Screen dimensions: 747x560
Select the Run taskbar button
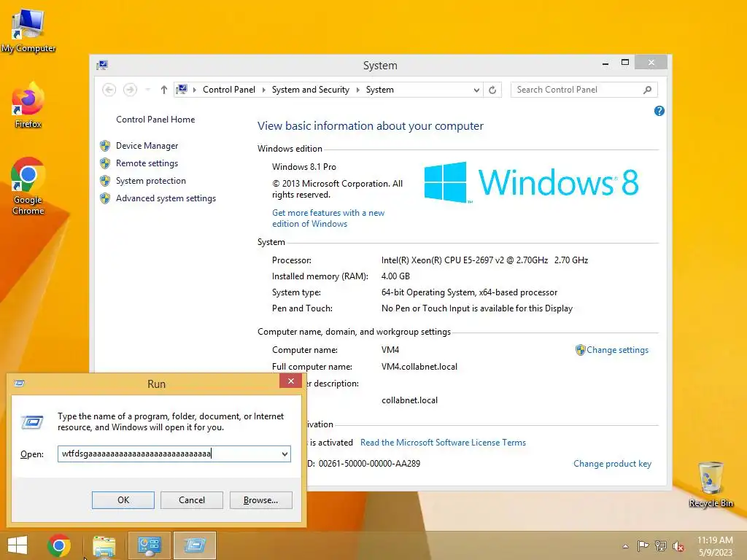195,545
